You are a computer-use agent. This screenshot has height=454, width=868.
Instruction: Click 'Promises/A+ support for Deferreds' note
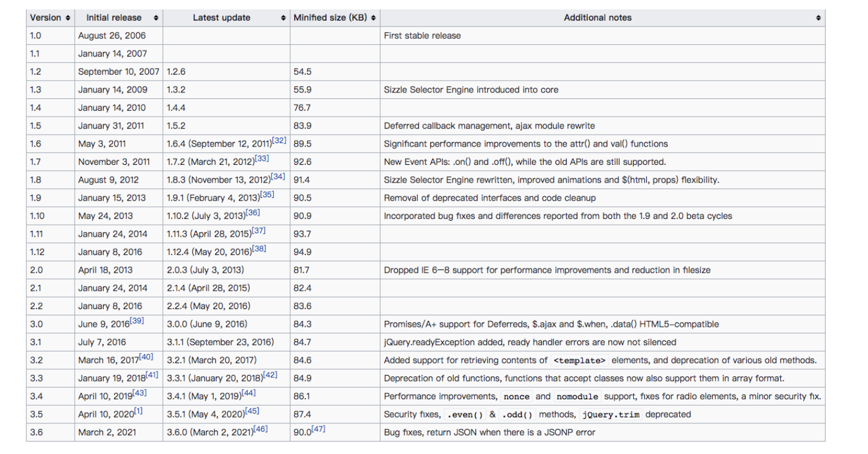pos(551,324)
